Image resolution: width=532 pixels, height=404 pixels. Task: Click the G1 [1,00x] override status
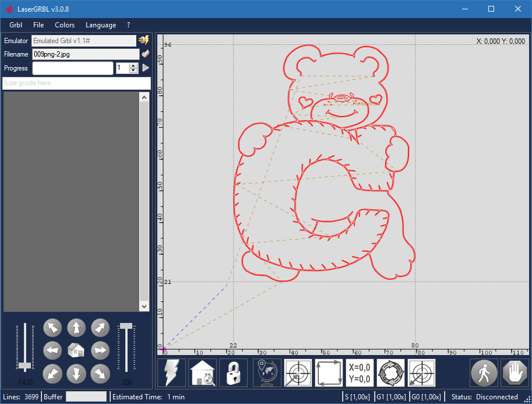click(x=391, y=397)
